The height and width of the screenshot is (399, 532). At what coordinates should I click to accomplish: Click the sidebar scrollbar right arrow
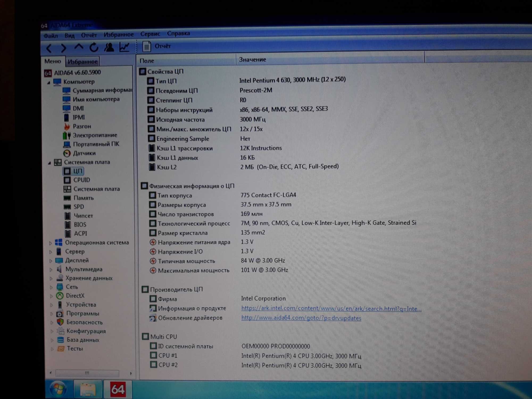(131, 373)
